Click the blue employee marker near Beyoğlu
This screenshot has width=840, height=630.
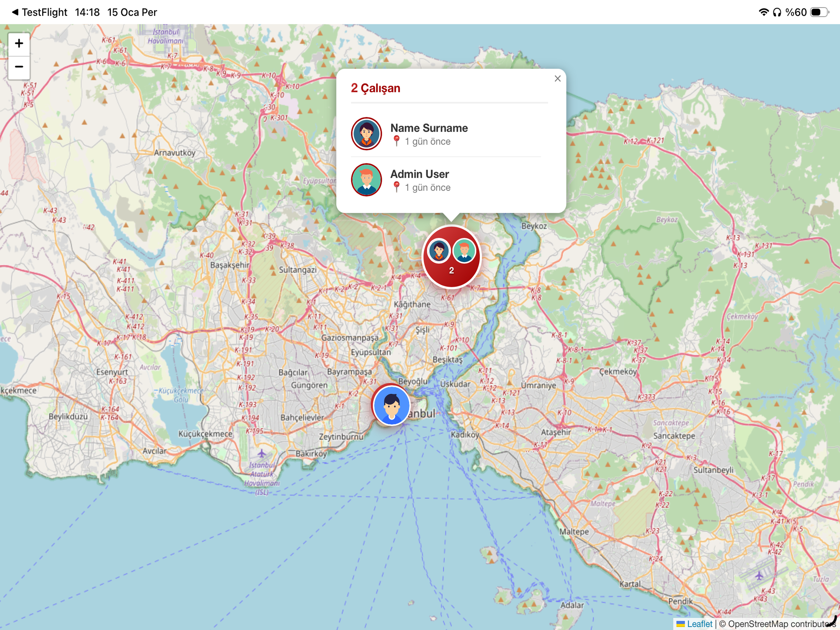(391, 405)
